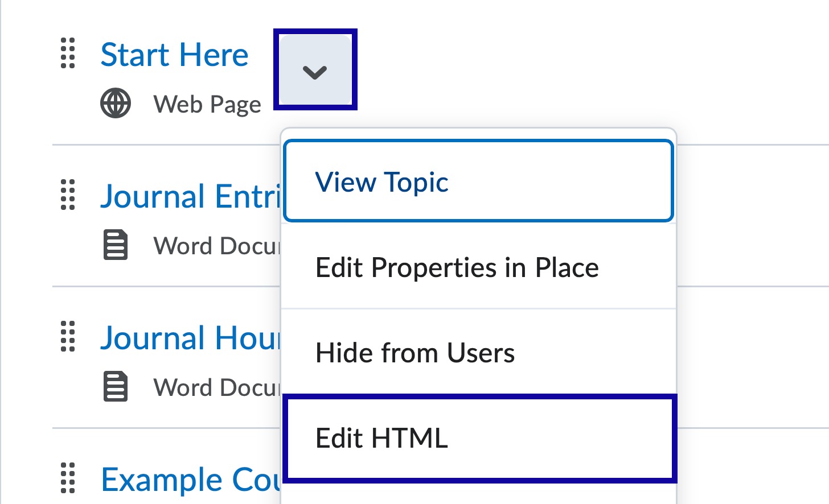Click the document icon under Journal Hou…
The width and height of the screenshot is (829, 504).
(116, 387)
